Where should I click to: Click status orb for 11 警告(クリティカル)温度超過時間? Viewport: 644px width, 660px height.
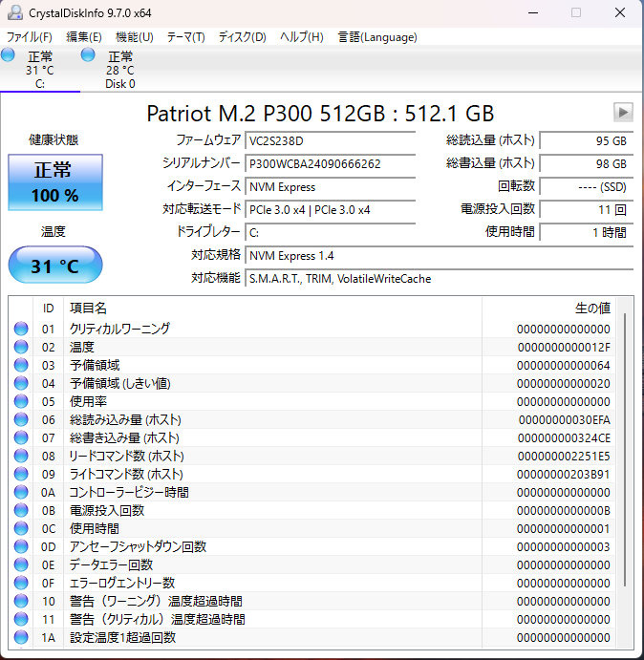pos(21,619)
